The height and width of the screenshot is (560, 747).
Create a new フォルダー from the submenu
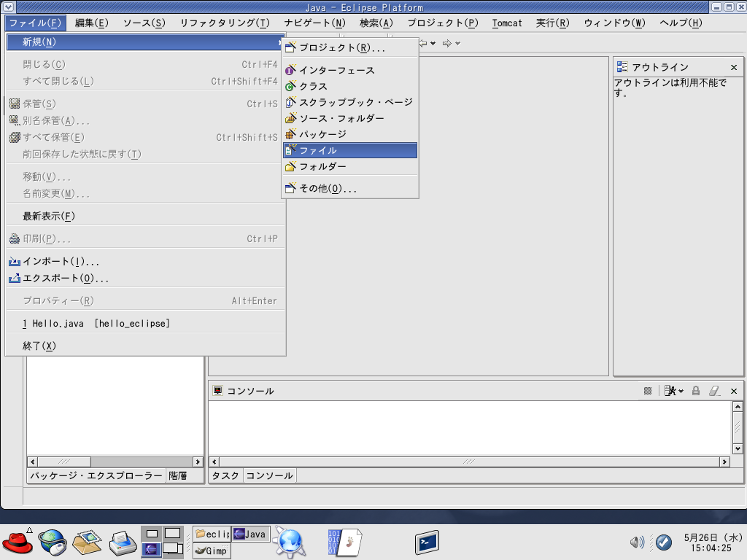[x=350, y=167]
